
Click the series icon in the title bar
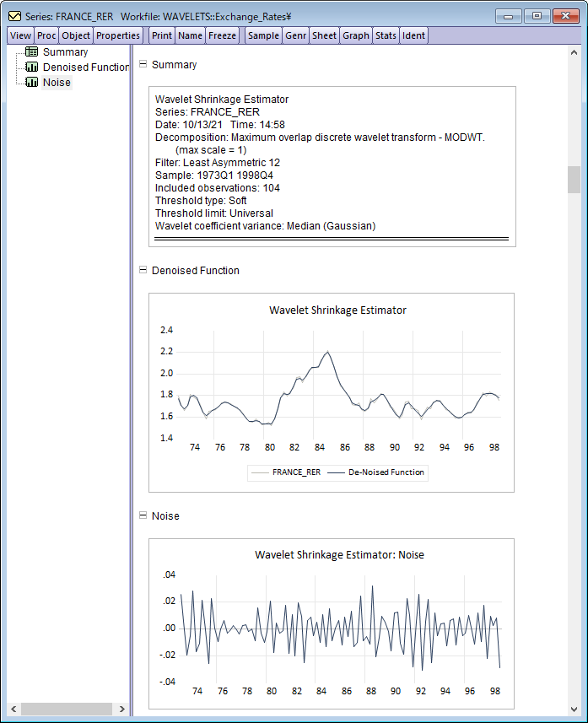point(14,16)
